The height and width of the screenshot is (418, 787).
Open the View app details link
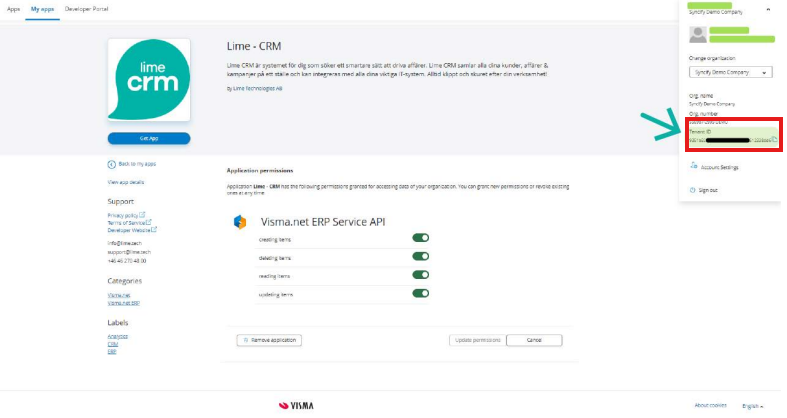pos(125,182)
